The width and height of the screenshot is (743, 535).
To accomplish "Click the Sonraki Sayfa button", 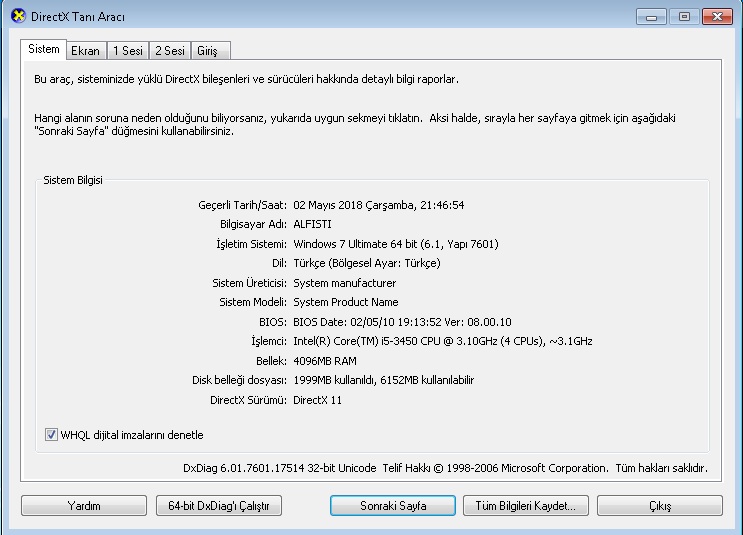I will pyautogui.click(x=393, y=506).
